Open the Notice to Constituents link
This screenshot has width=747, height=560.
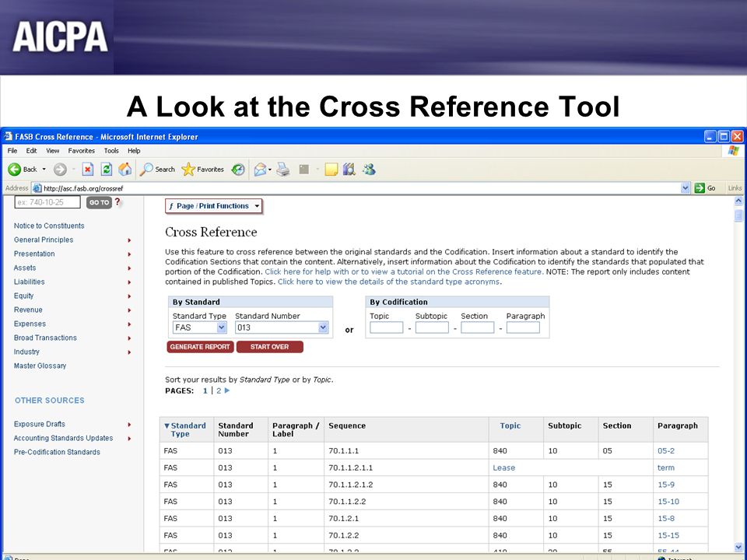coord(49,226)
